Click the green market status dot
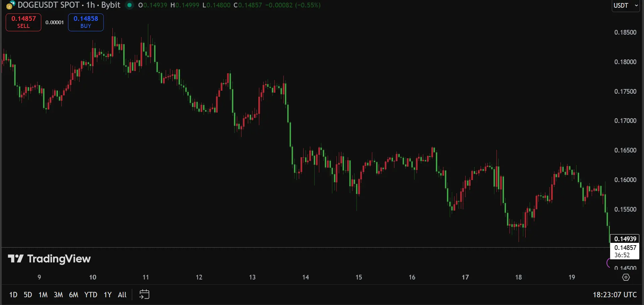The height and width of the screenshot is (305, 644). click(129, 5)
